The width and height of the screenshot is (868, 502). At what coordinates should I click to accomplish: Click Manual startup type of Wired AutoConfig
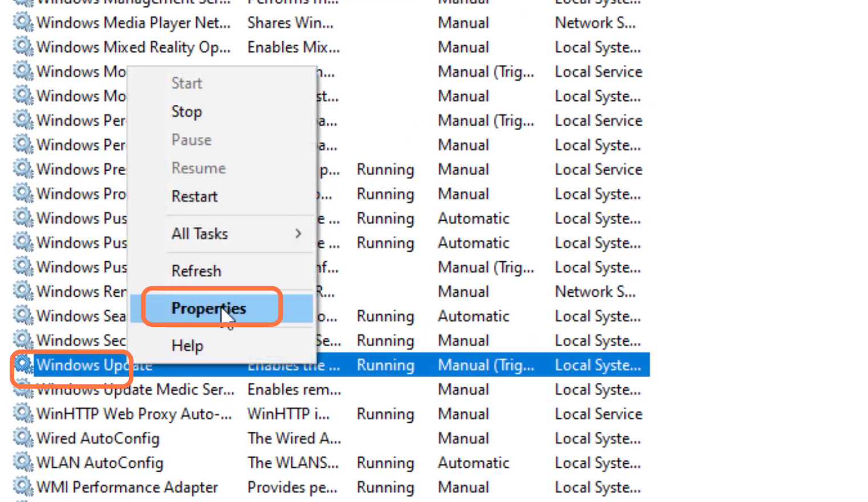tap(463, 438)
